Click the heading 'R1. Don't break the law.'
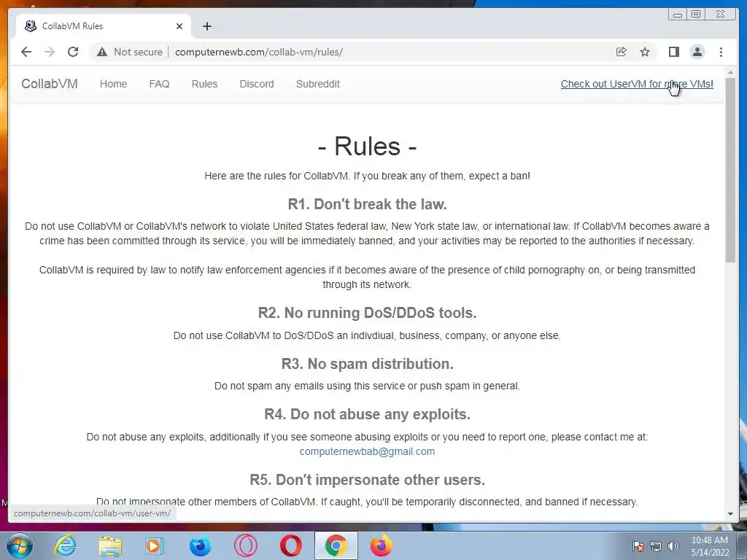 pyautogui.click(x=367, y=204)
